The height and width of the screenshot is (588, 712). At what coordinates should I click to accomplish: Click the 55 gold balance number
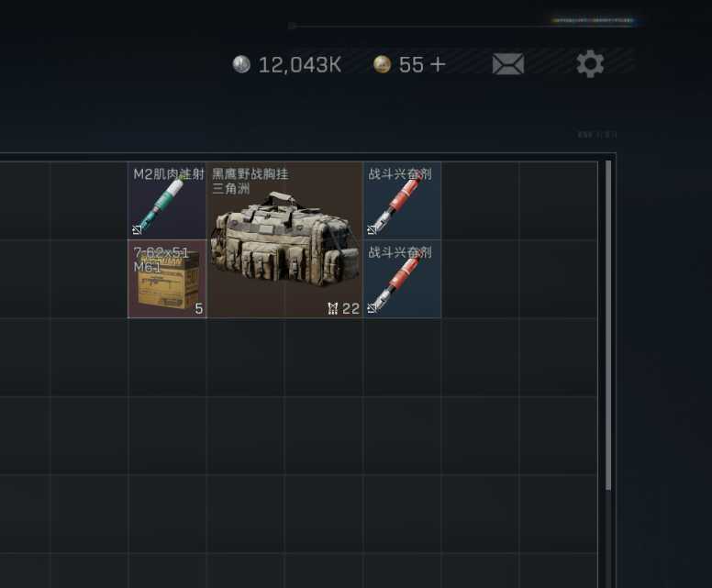(x=411, y=65)
